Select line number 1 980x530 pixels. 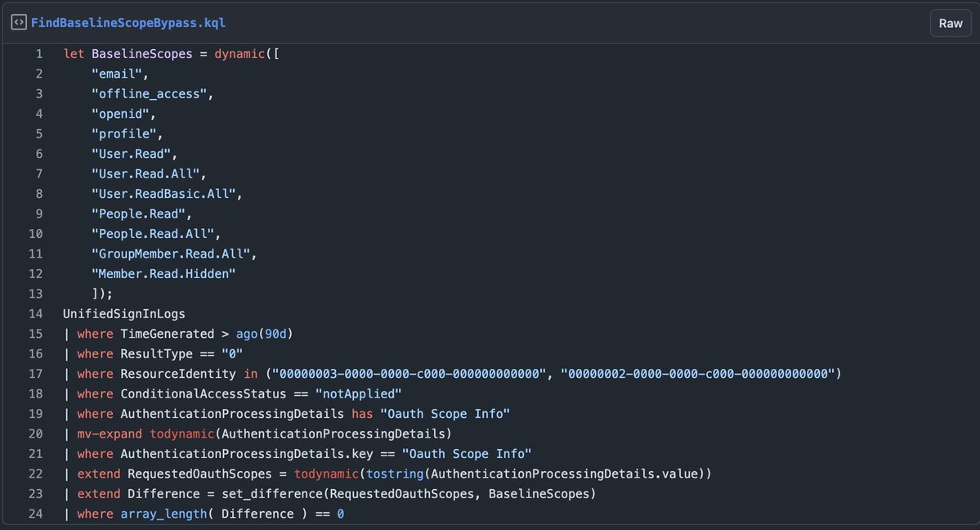click(38, 54)
